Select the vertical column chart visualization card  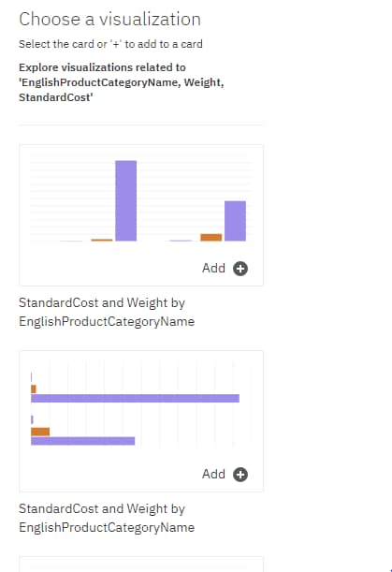[x=141, y=215]
